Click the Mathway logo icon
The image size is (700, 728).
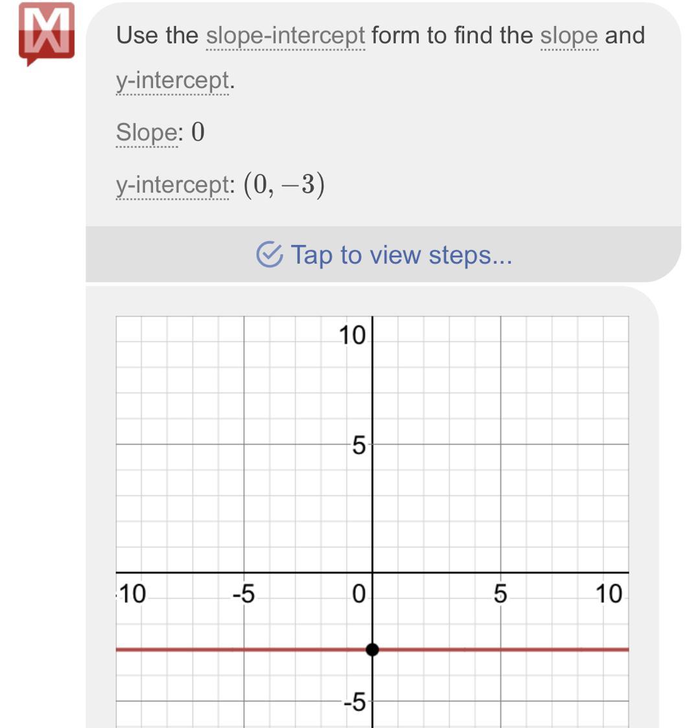[47, 32]
